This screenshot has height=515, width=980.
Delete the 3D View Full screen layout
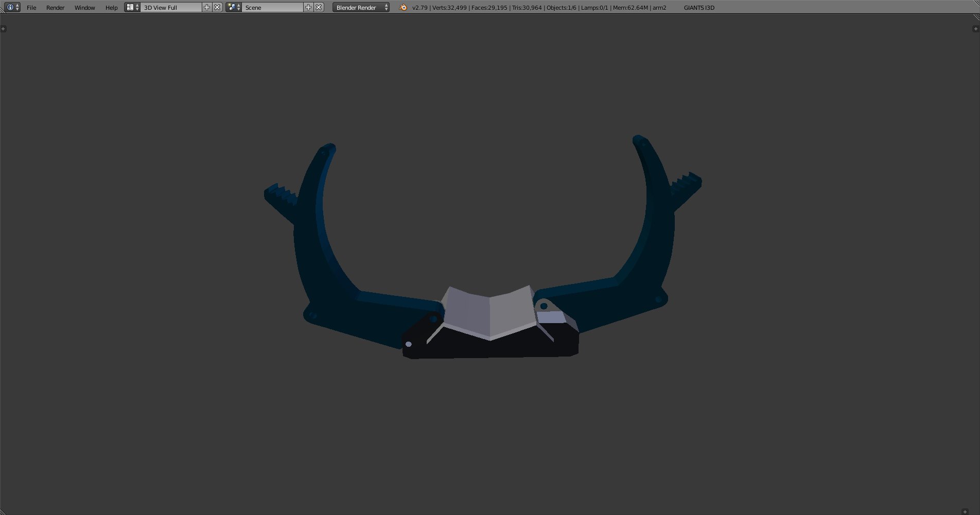pos(217,7)
